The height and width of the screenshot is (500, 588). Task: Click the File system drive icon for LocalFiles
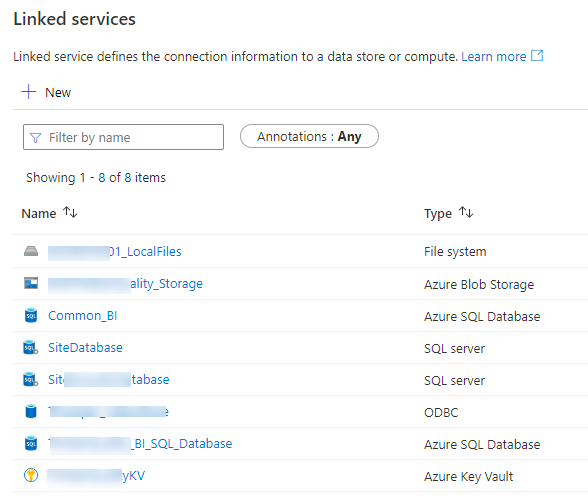(x=31, y=251)
